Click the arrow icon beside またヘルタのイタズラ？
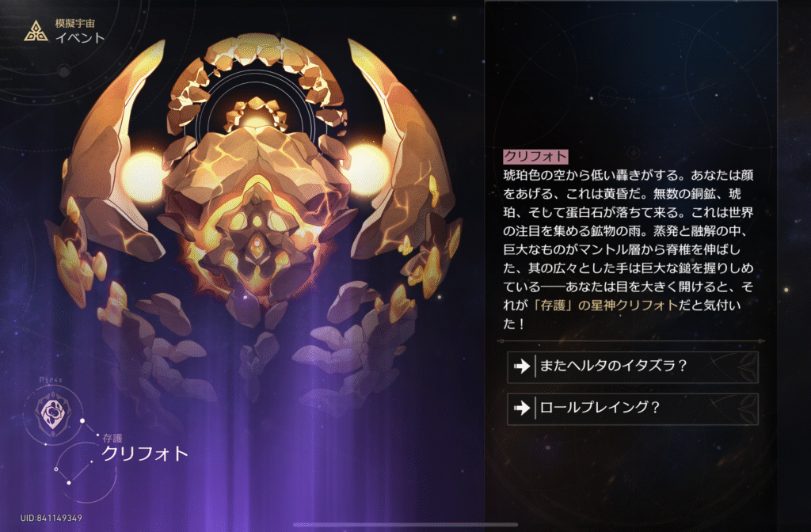The width and height of the screenshot is (811, 532). pos(521,367)
